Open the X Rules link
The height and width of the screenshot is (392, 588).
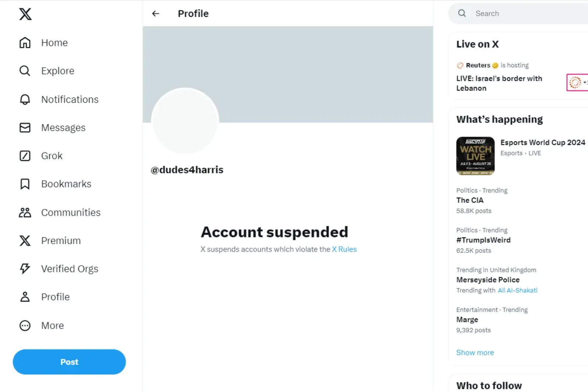(344, 249)
